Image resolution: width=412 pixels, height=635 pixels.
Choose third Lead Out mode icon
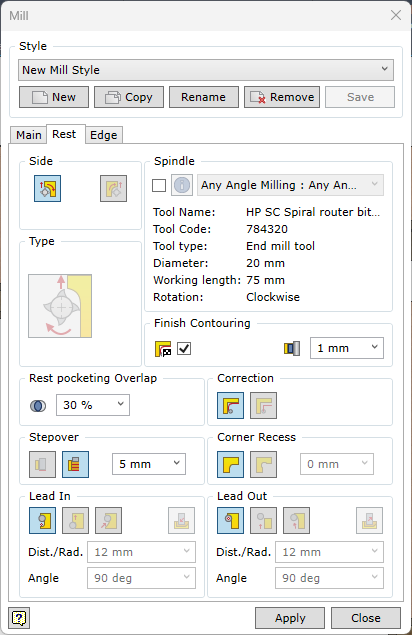[x=297, y=520]
